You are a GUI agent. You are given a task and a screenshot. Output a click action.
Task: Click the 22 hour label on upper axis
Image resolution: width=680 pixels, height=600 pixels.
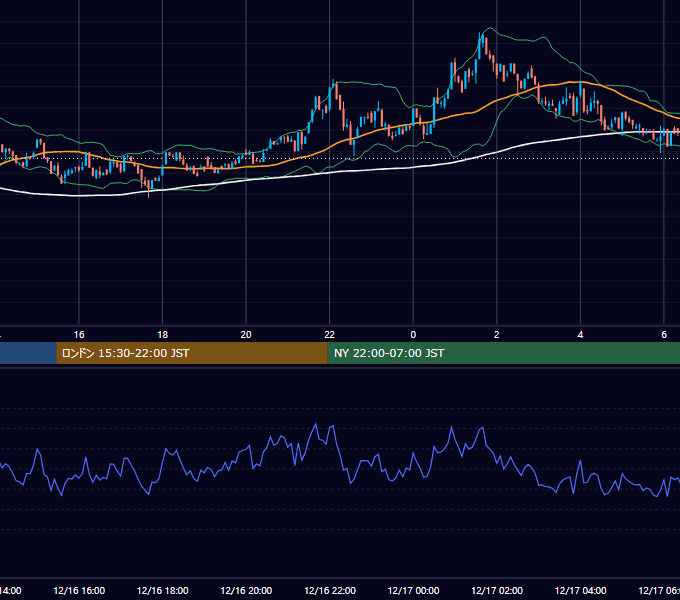(x=330, y=335)
